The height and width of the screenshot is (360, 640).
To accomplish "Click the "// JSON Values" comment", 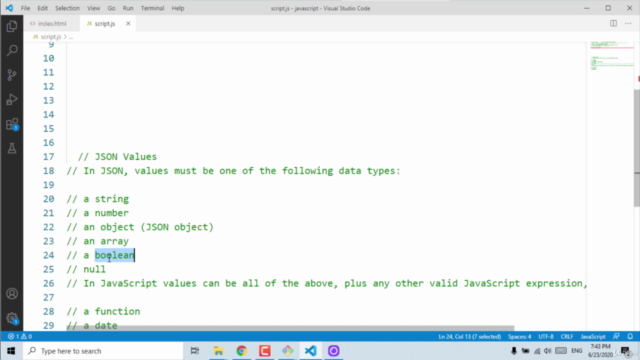I will click(x=118, y=157).
